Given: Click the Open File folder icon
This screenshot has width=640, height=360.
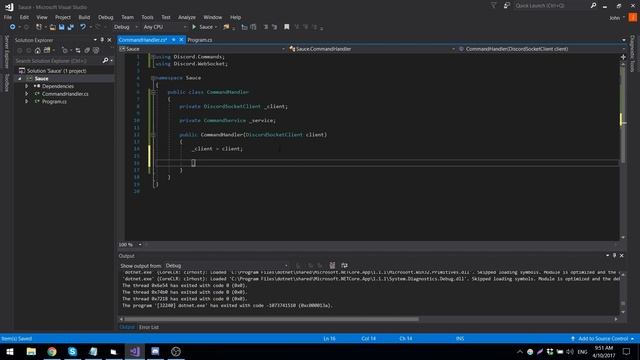Looking at the screenshot, I should coord(52,27).
